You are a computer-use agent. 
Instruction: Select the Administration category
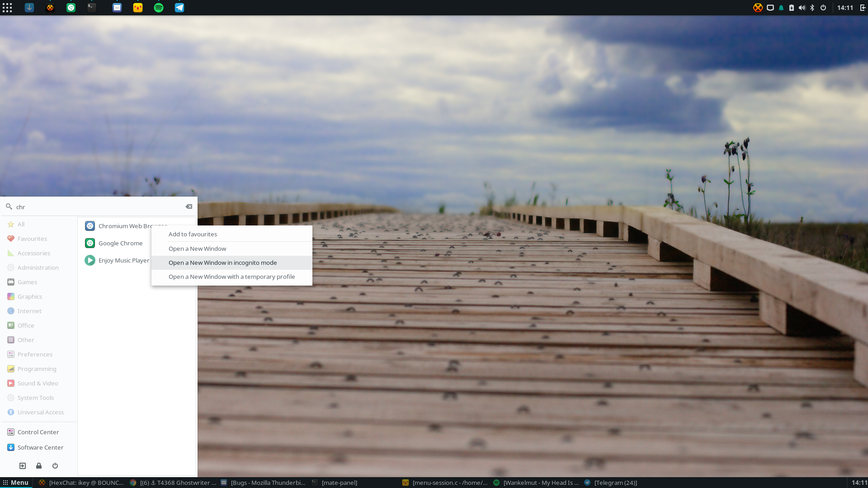39,267
